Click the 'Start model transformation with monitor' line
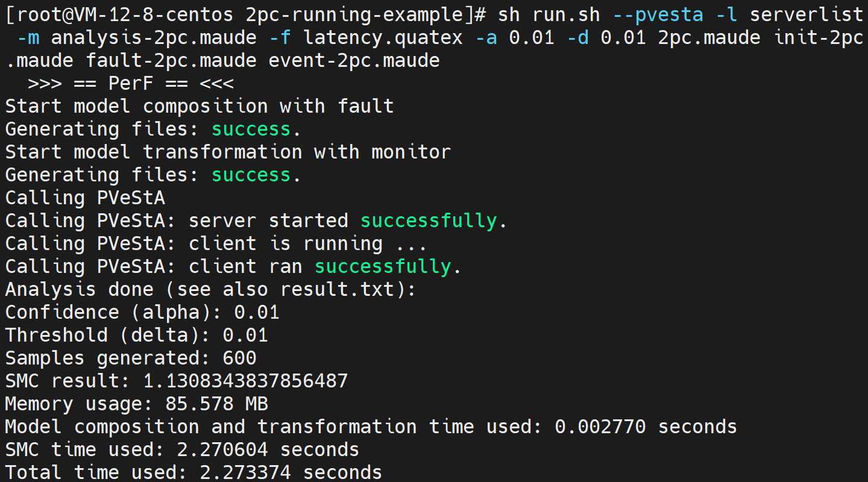This screenshot has width=868, height=482. coord(228,152)
